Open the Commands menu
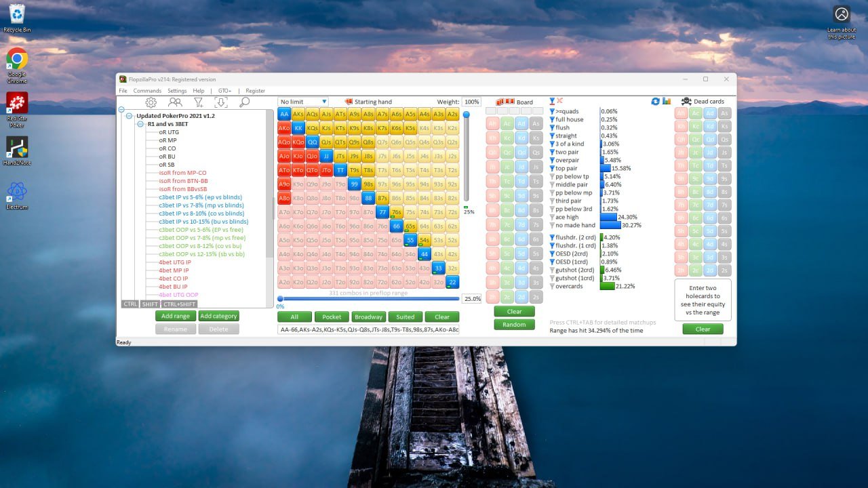 click(147, 90)
